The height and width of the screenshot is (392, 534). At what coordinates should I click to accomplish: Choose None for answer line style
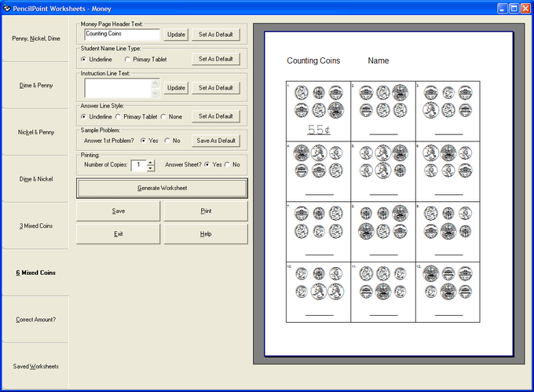(163, 116)
